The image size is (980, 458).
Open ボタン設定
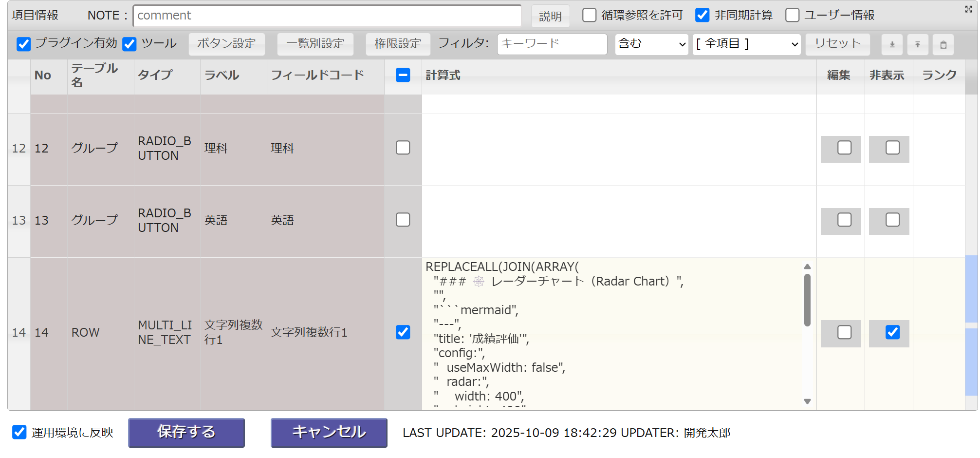coord(226,44)
